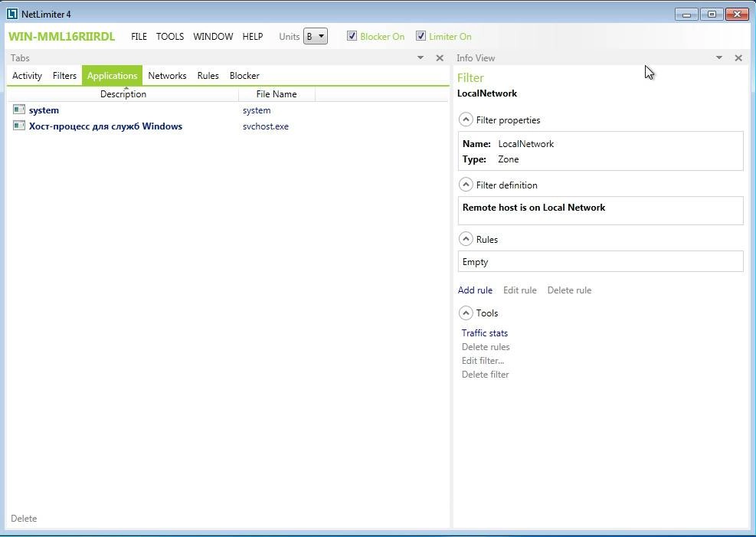Toggle the Limiter On checkbox
756x537 pixels.
click(421, 36)
